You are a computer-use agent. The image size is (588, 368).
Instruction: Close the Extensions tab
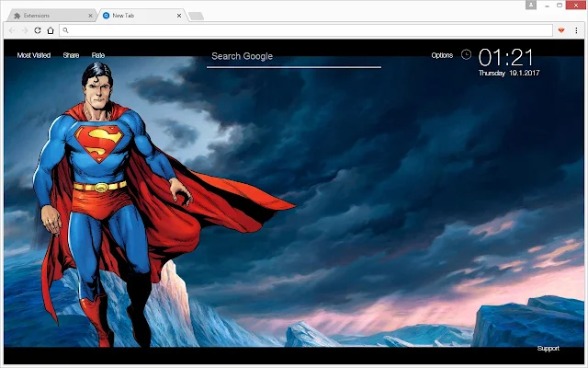pyautogui.click(x=90, y=16)
